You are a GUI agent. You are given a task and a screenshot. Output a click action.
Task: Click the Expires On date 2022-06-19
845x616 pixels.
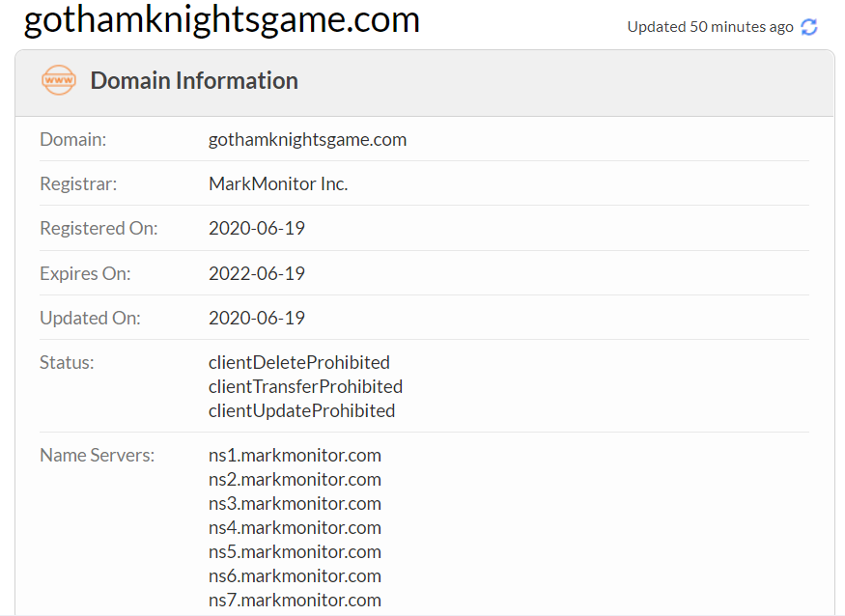[x=257, y=273]
